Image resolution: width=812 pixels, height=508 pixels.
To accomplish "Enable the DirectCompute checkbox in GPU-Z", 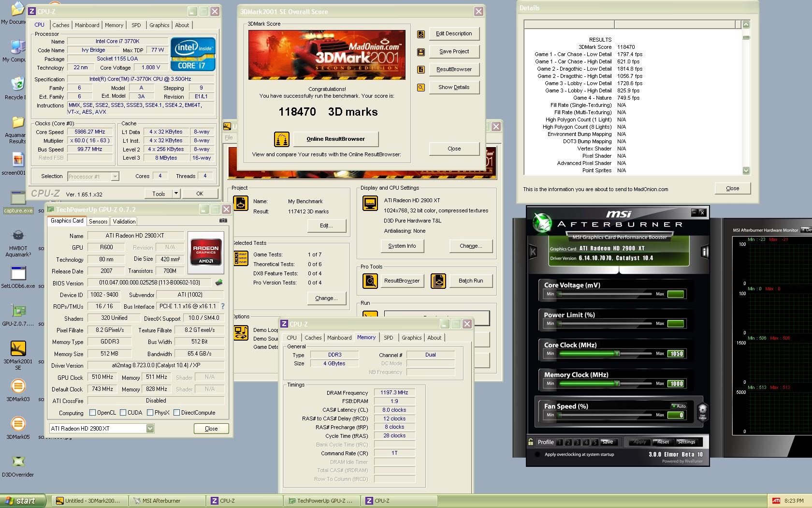I will click(176, 413).
